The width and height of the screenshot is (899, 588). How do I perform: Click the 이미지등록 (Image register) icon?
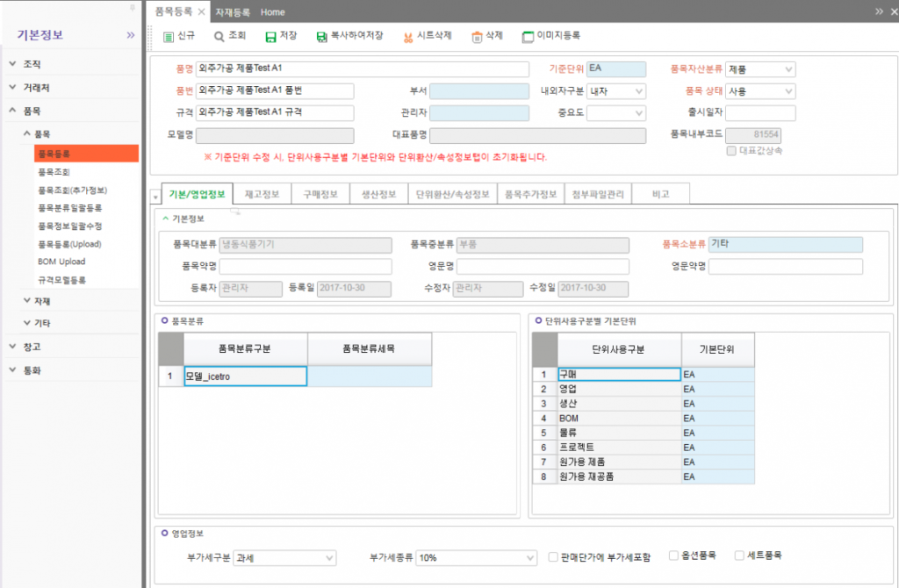[528, 37]
